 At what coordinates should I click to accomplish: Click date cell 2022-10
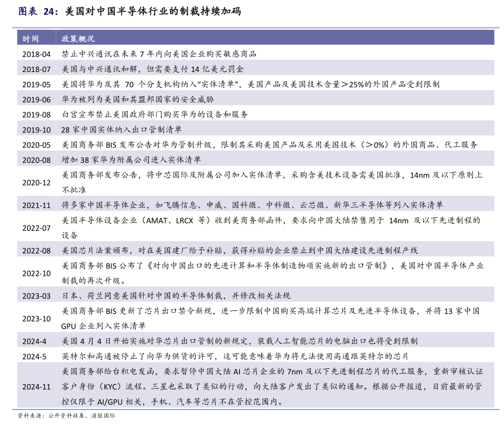click(36, 273)
